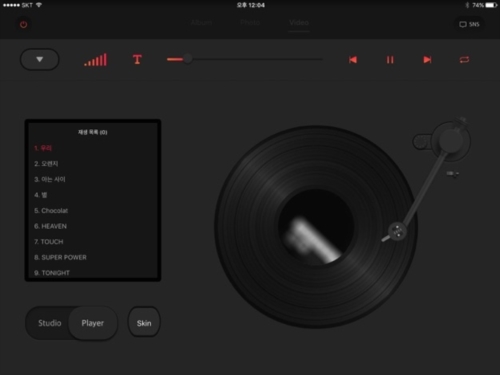Open the Album tab
Image resolution: width=500 pixels, height=375 pixels.
coord(201,23)
